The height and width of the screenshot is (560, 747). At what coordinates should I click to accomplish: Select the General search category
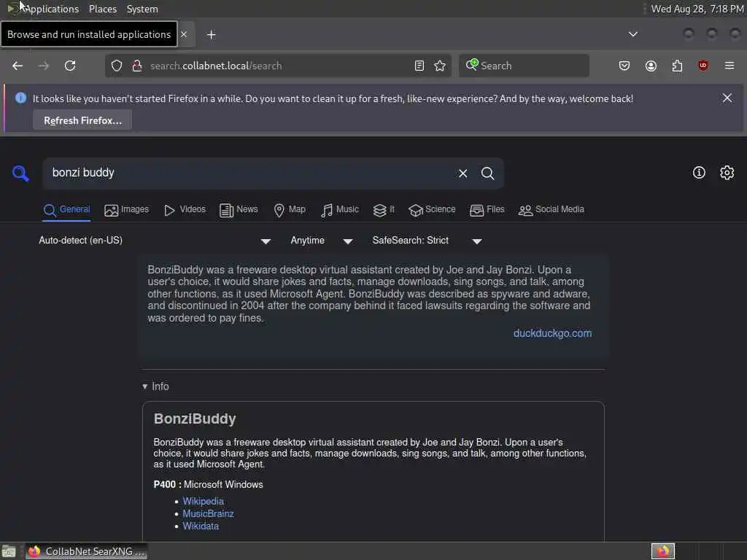[66, 209]
